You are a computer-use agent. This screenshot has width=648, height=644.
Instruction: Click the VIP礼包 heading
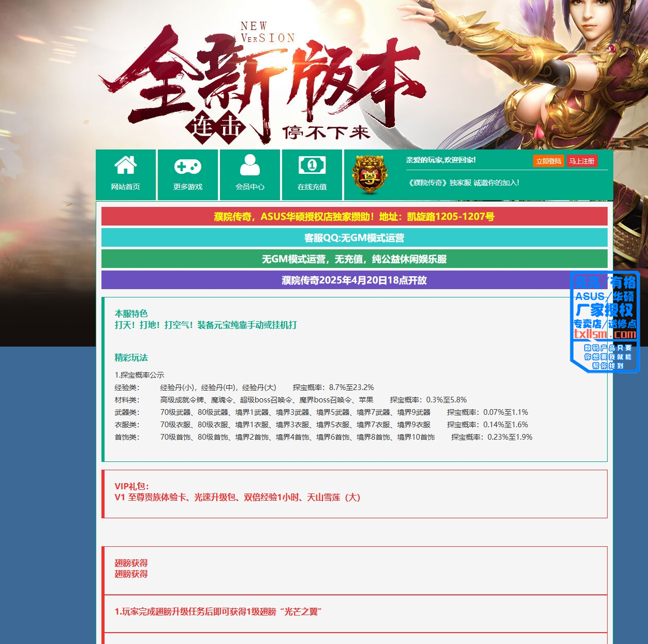131,486
